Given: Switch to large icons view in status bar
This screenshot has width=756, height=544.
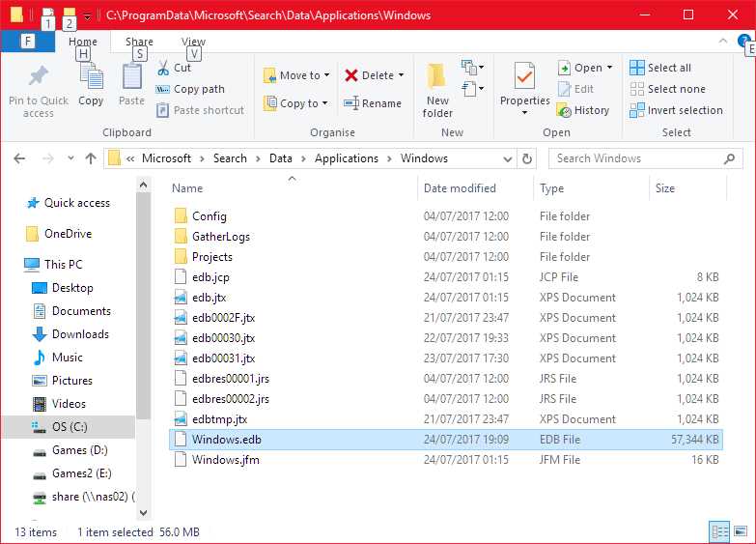Looking at the screenshot, I should (739, 531).
